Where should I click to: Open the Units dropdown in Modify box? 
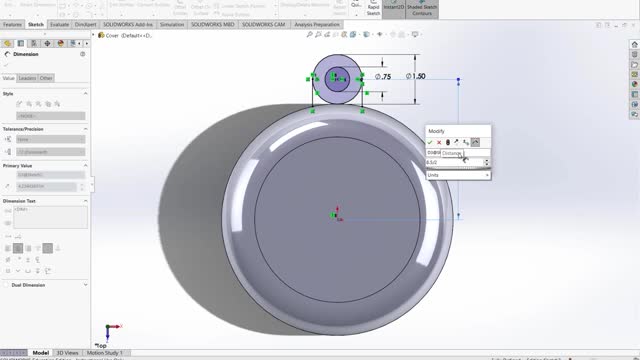(458, 175)
